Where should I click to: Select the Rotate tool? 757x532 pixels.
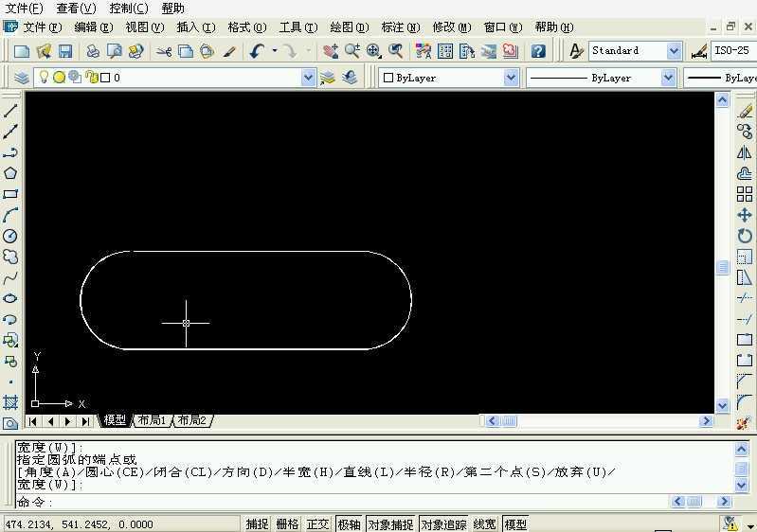pos(745,236)
